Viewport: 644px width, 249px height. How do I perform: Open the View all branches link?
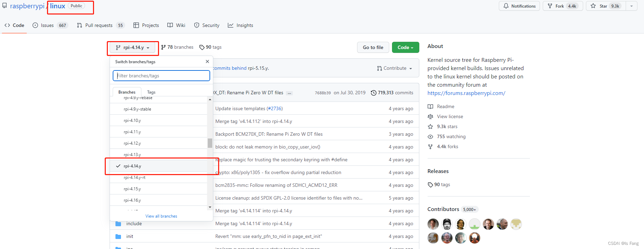161,216
